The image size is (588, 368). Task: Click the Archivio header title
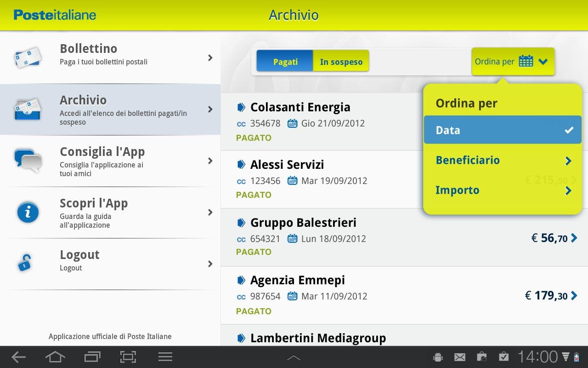pyautogui.click(x=294, y=15)
